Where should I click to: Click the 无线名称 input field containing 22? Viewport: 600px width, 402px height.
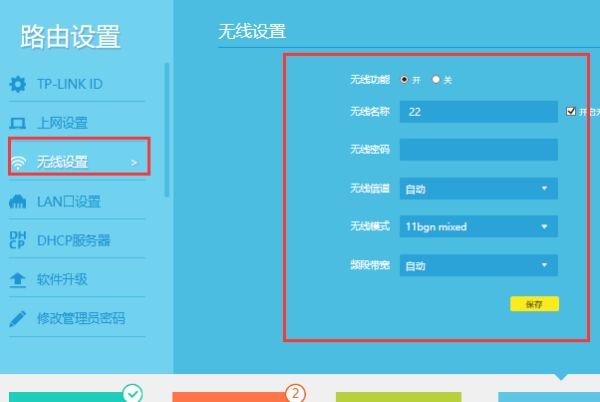coord(478,112)
